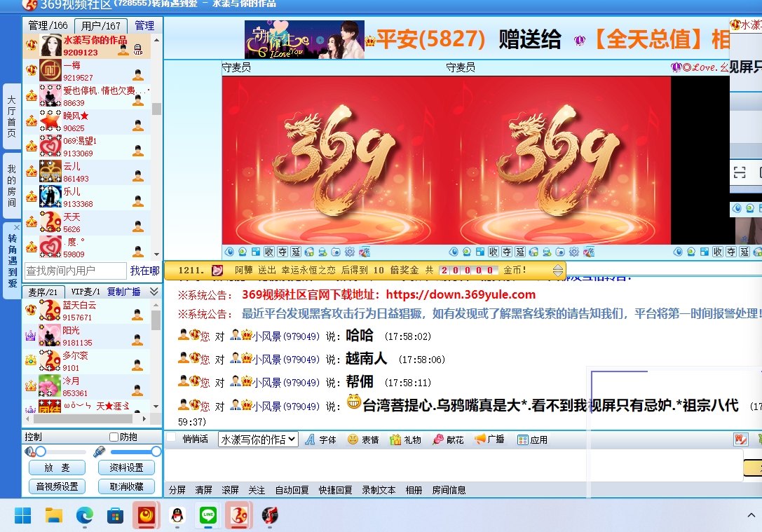Click the up/down arrows on gift notification bar
Screen dimensions: 762x532
point(558,270)
